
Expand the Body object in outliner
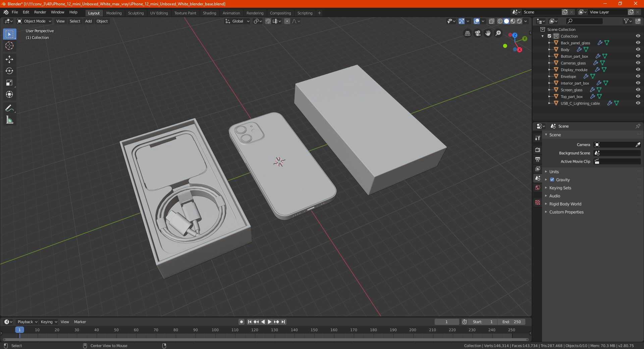549,50
